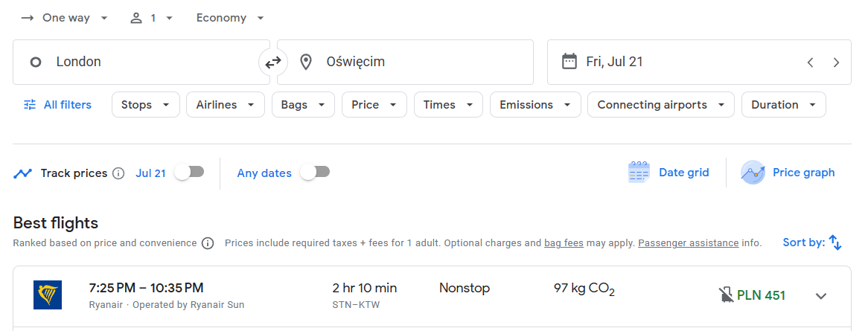Click the PLN 451 price
The height and width of the screenshot is (331, 868).
pyautogui.click(x=761, y=295)
